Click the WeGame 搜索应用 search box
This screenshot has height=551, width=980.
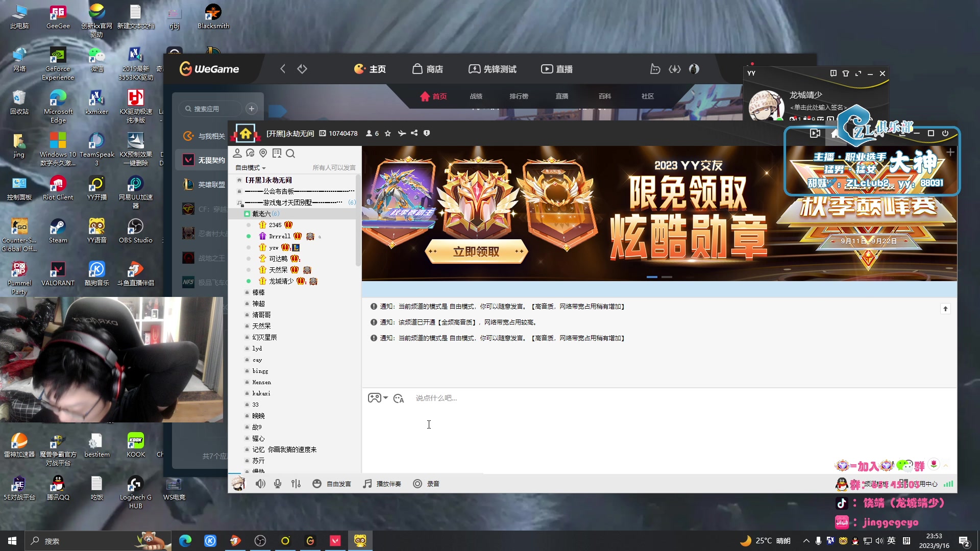[210, 109]
